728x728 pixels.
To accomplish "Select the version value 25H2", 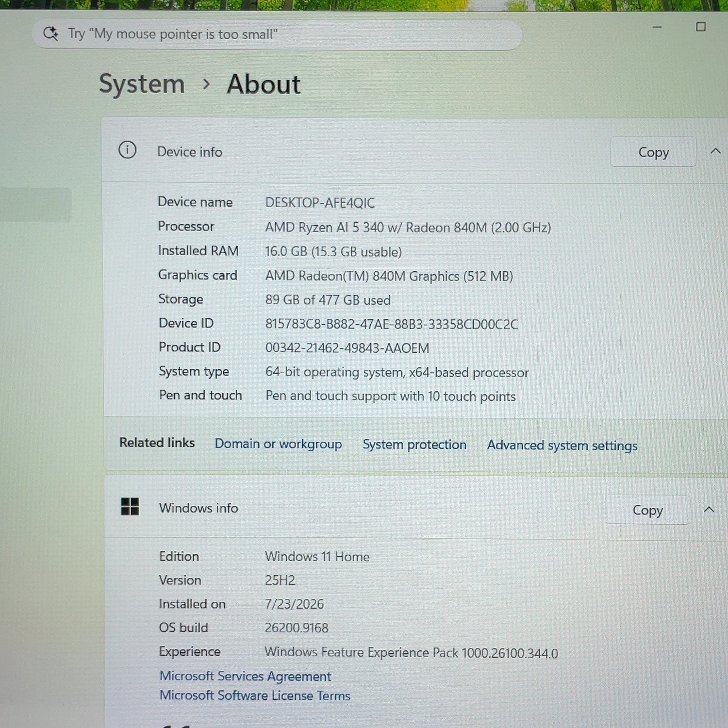I will coord(280,580).
